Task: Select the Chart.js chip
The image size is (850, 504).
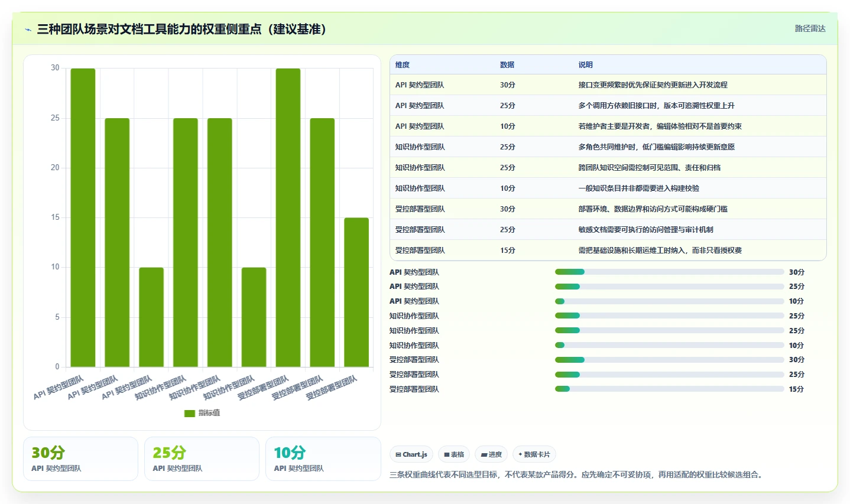Action: pyautogui.click(x=411, y=454)
